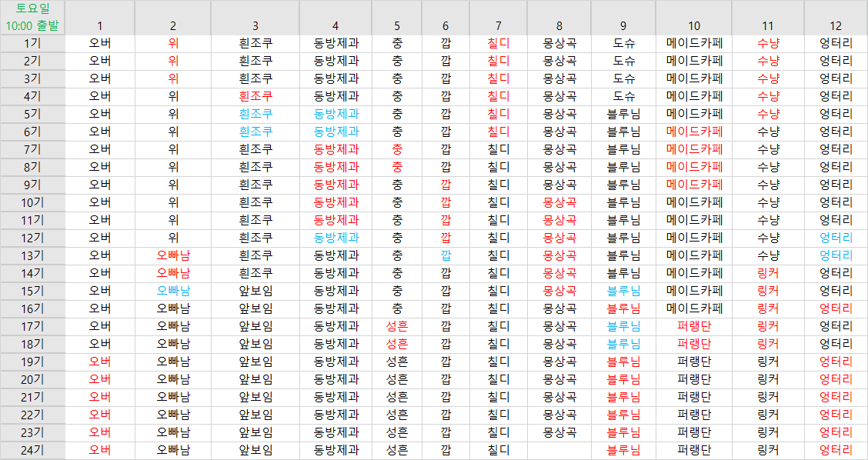The height and width of the screenshot is (460, 868).
Task: Select column header 1
Action: click(99, 25)
